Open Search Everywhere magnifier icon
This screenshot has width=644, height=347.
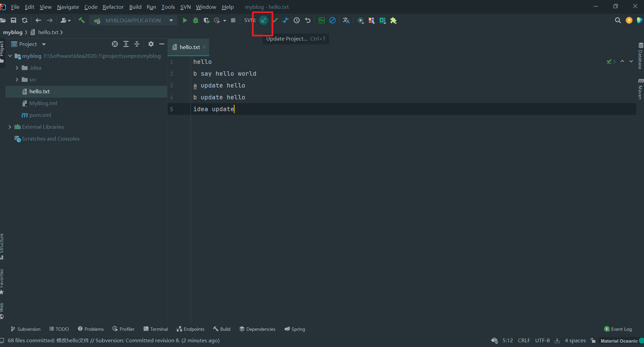coord(618,20)
